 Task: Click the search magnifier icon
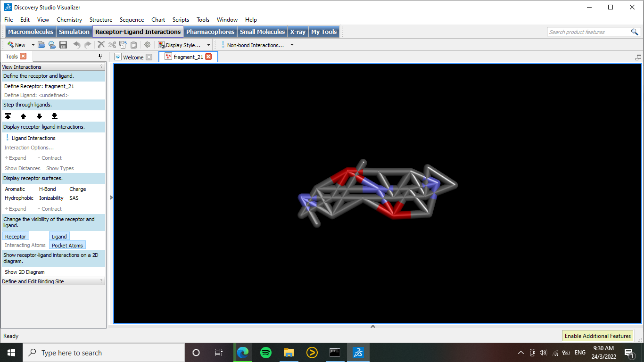tap(635, 32)
